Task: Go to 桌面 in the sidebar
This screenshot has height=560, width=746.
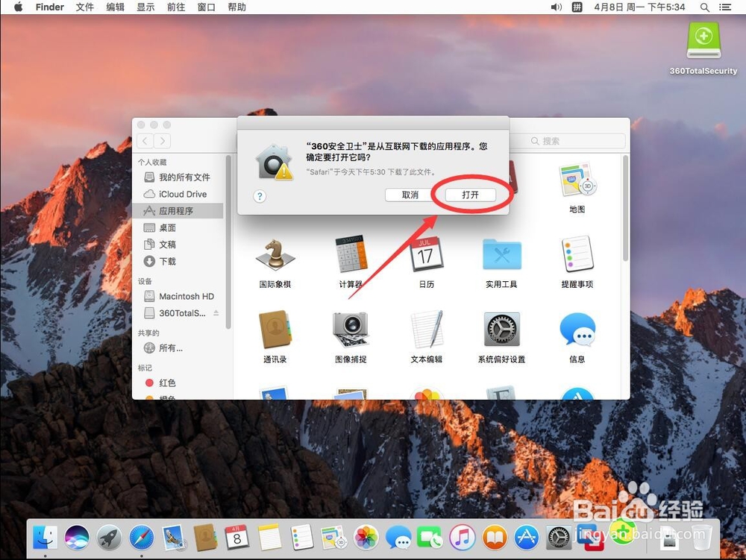Action: (178, 227)
